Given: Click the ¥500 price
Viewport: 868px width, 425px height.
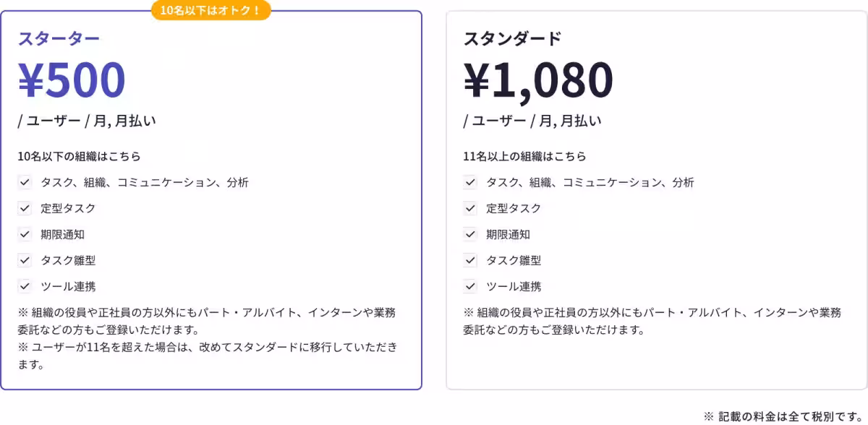Looking at the screenshot, I should [72, 80].
